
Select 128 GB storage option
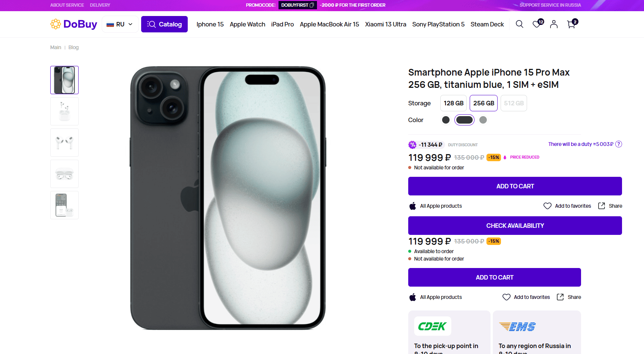coord(453,103)
